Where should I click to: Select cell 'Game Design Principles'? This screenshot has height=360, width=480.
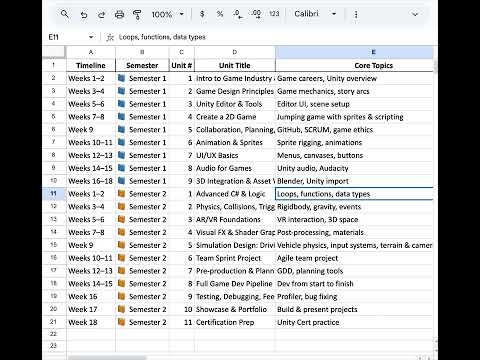point(235,91)
